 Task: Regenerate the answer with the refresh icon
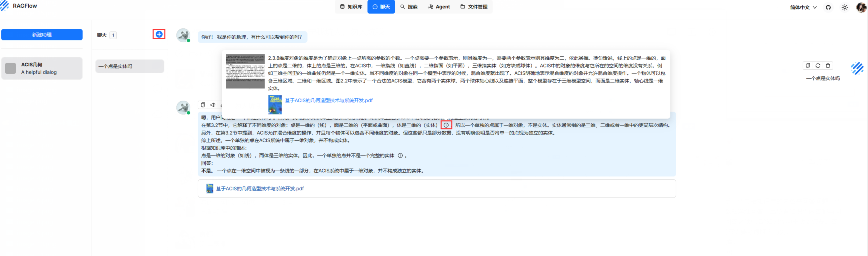818,66
